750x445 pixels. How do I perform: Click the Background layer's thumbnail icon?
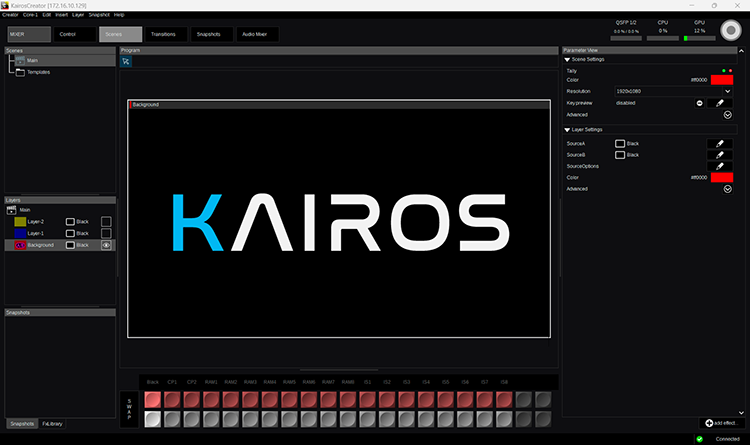coord(20,245)
